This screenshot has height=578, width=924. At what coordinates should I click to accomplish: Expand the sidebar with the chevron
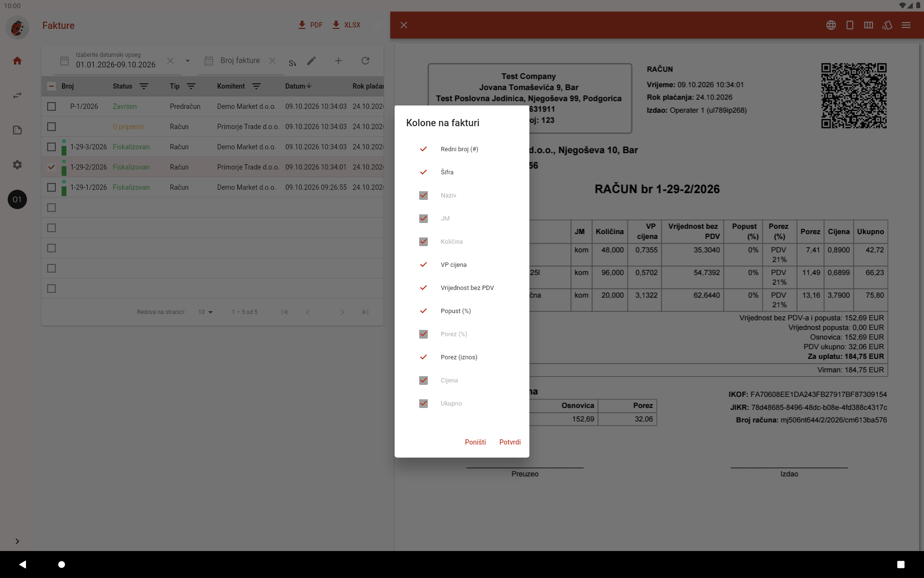[17, 541]
